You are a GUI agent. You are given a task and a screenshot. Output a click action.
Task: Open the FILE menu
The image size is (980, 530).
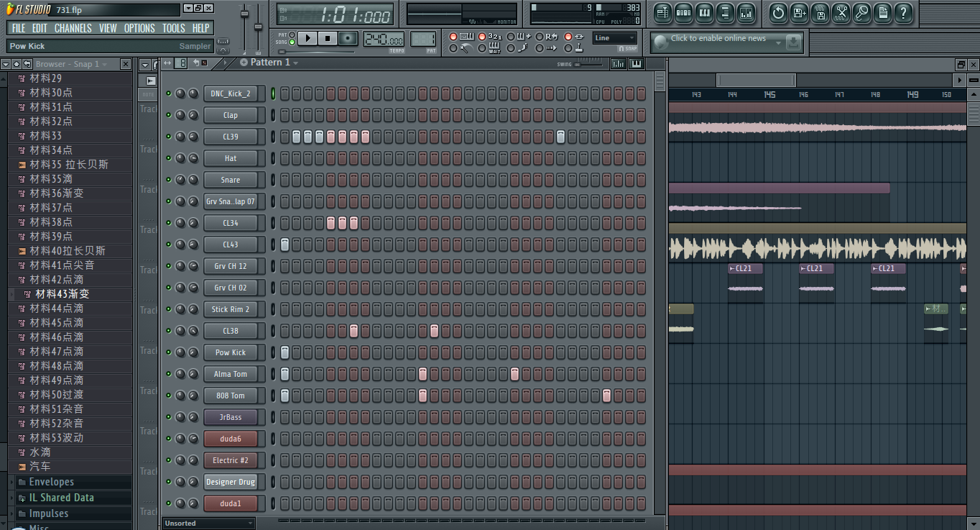pyautogui.click(x=19, y=28)
